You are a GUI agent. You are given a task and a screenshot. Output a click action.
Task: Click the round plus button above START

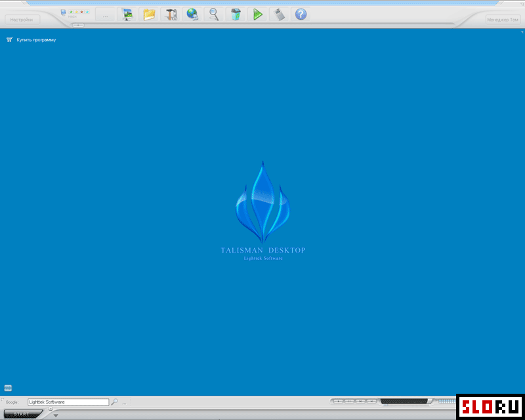click(51, 409)
